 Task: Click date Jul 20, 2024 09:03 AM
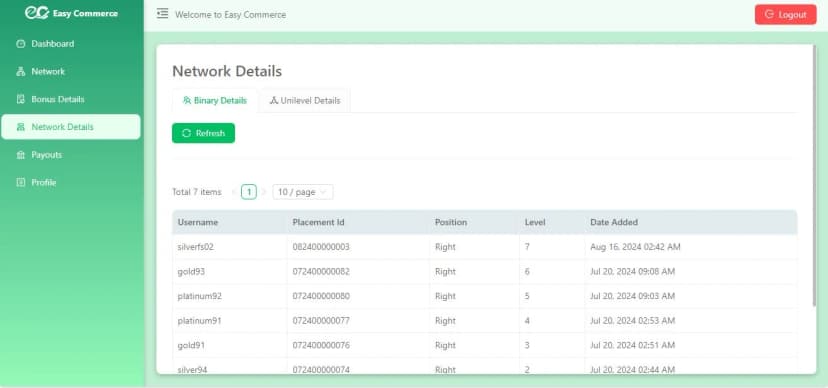633,296
